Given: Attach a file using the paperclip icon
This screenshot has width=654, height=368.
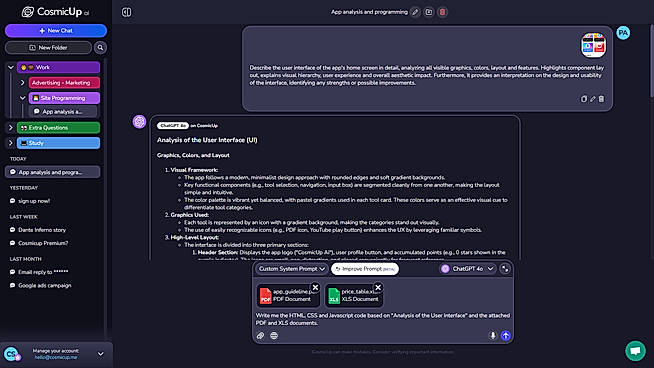Looking at the screenshot, I should 260,335.
